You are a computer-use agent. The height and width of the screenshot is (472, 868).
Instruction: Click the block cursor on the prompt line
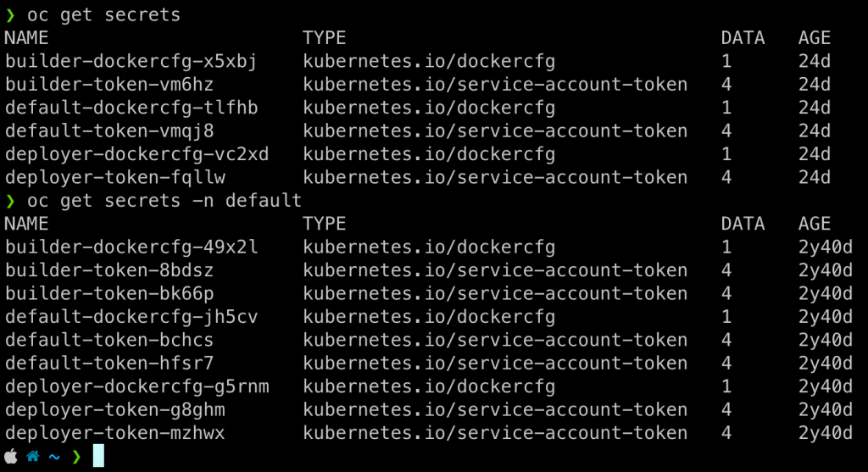(98, 456)
